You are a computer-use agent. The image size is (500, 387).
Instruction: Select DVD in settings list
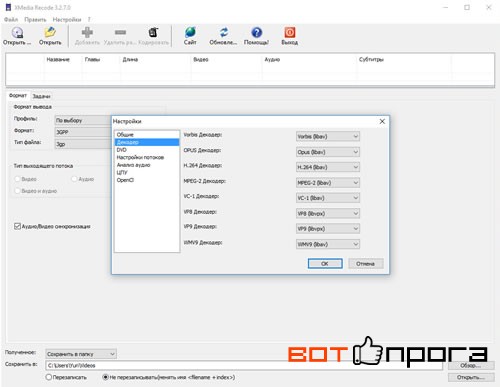[146, 150]
